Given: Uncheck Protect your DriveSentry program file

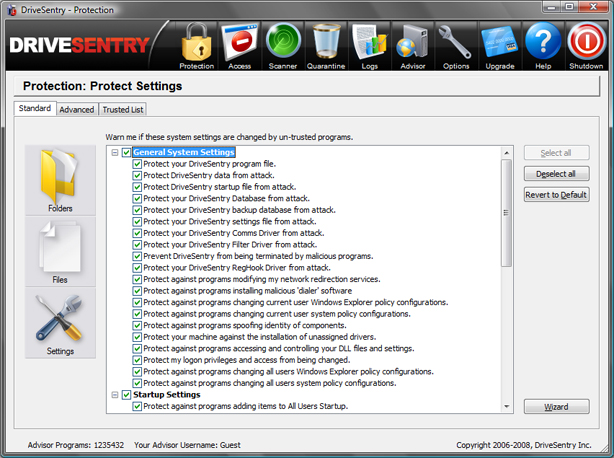Looking at the screenshot, I should (137, 164).
